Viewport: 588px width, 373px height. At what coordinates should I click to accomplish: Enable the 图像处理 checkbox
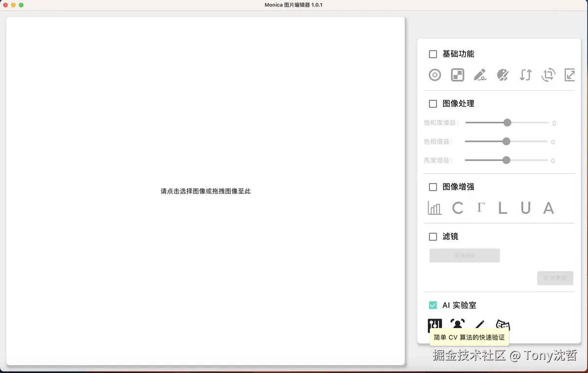pyautogui.click(x=433, y=103)
